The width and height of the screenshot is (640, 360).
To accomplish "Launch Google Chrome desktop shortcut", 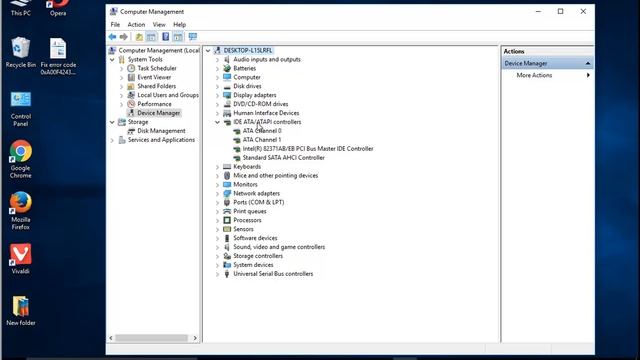I will click(20, 159).
